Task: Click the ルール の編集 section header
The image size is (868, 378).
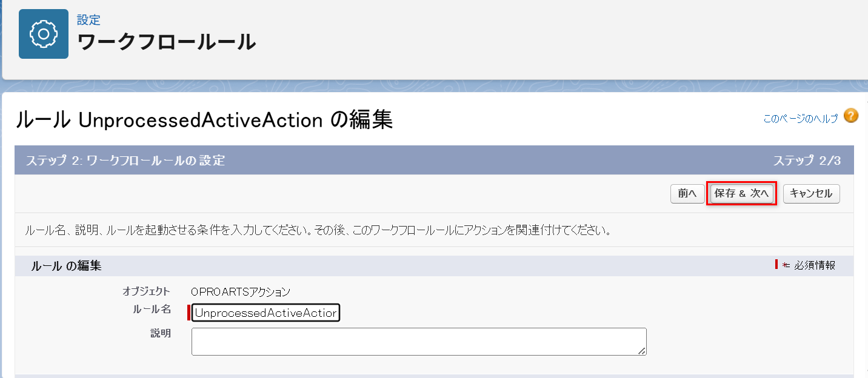Action: pyautogui.click(x=67, y=265)
